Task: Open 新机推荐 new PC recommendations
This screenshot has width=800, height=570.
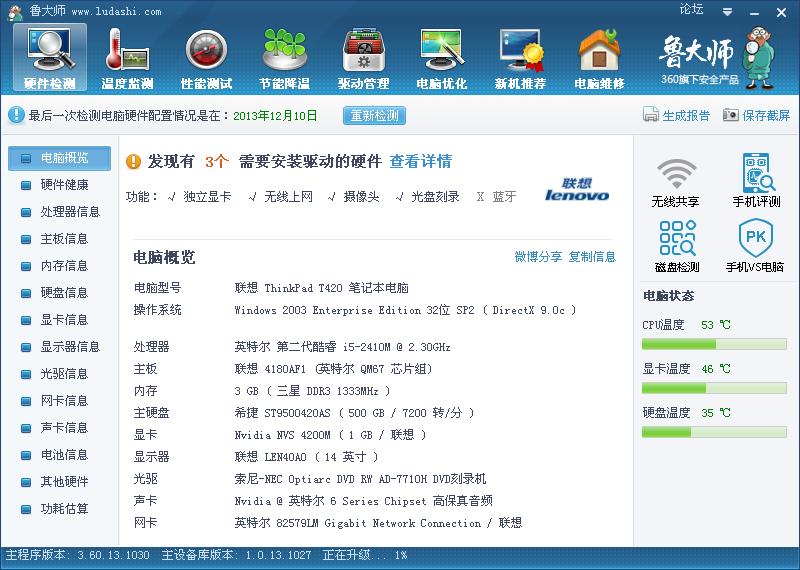Action: coord(520,58)
